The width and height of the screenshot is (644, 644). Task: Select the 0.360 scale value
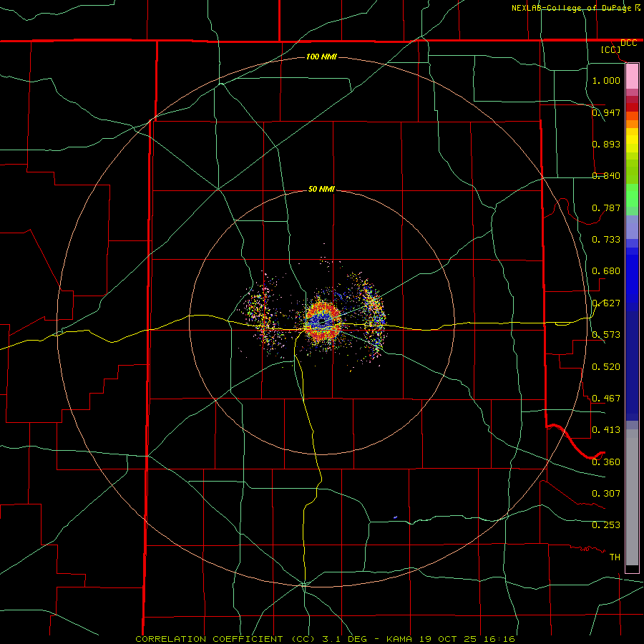pyautogui.click(x=606, y=462)
